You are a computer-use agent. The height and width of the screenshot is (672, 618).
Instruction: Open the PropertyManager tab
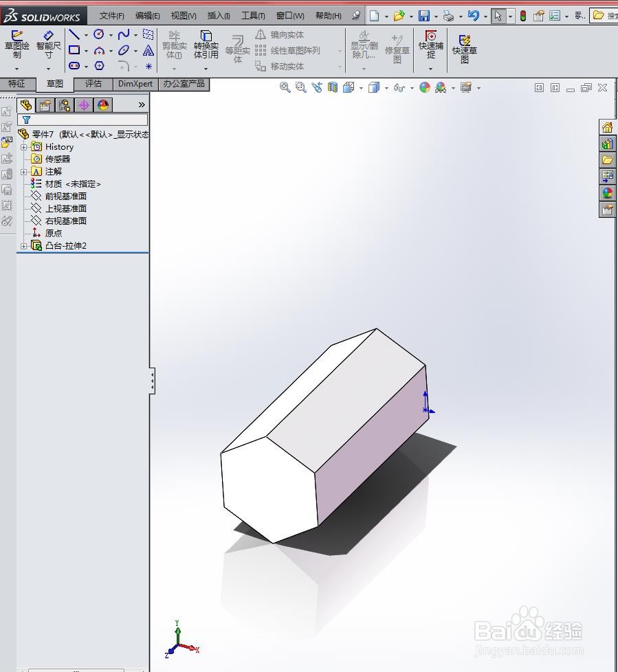pyautogui.click(x=45, y=105)
